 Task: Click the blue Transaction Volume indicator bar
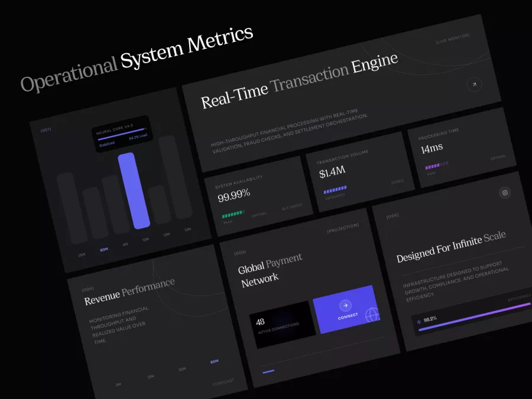coord(335,190)
